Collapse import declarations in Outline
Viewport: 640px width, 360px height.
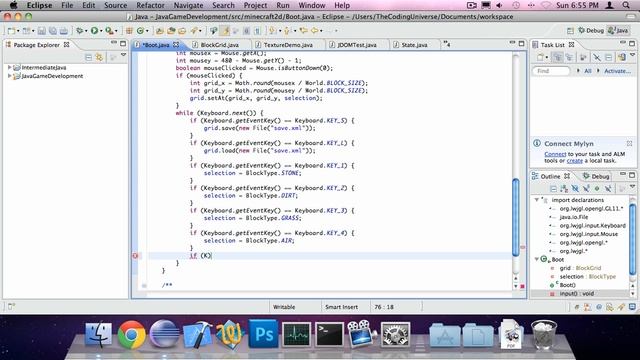click(537, 200)
